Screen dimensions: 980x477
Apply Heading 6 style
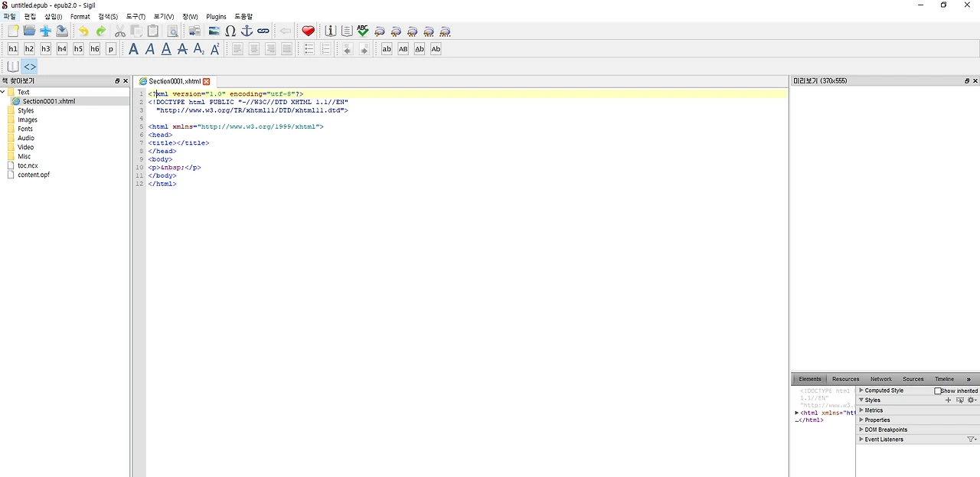[x=95, y=49]
